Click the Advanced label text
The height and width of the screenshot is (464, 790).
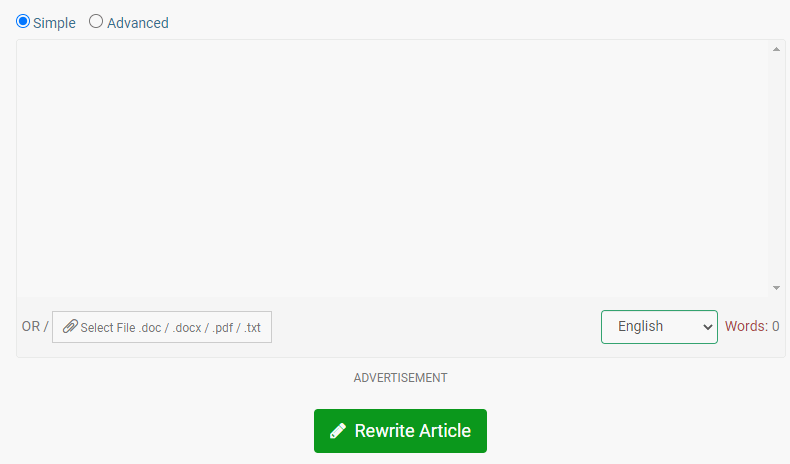point(138,23)
